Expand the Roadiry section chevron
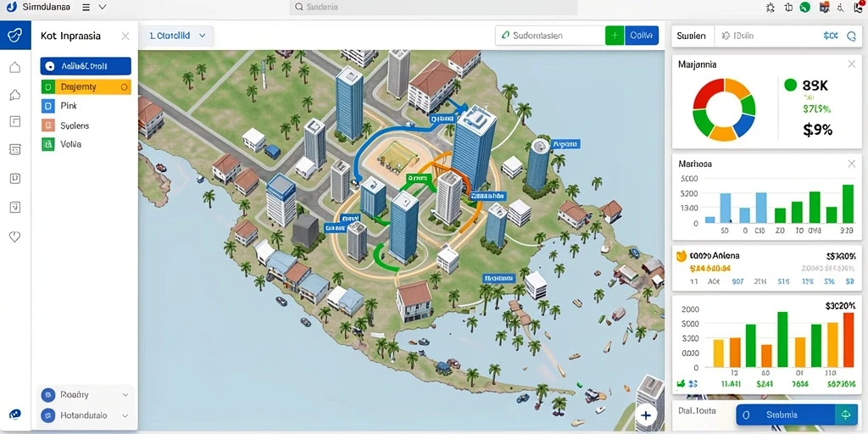This screenshot has width=868, height=434. [x=125, y=395]
